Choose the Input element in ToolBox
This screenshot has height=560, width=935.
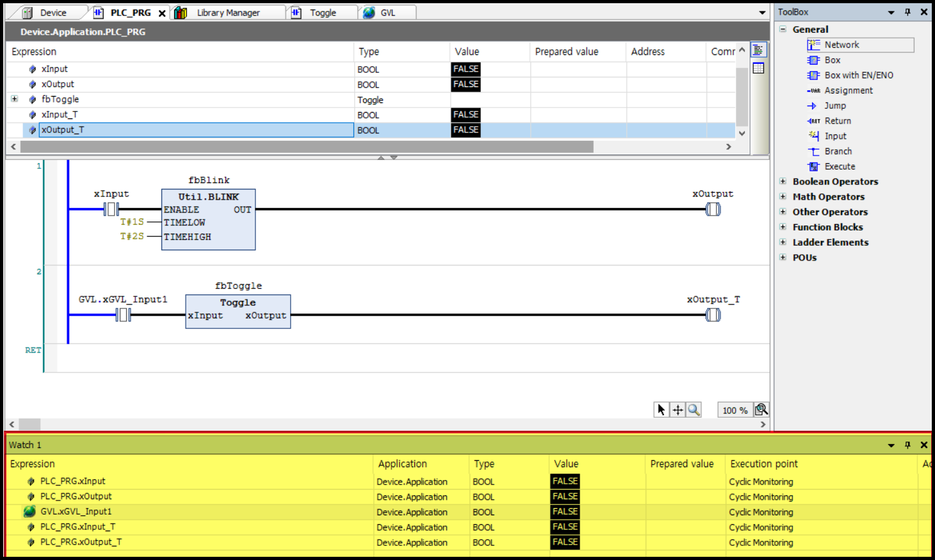pyautogui.click(x=827, y=136)
